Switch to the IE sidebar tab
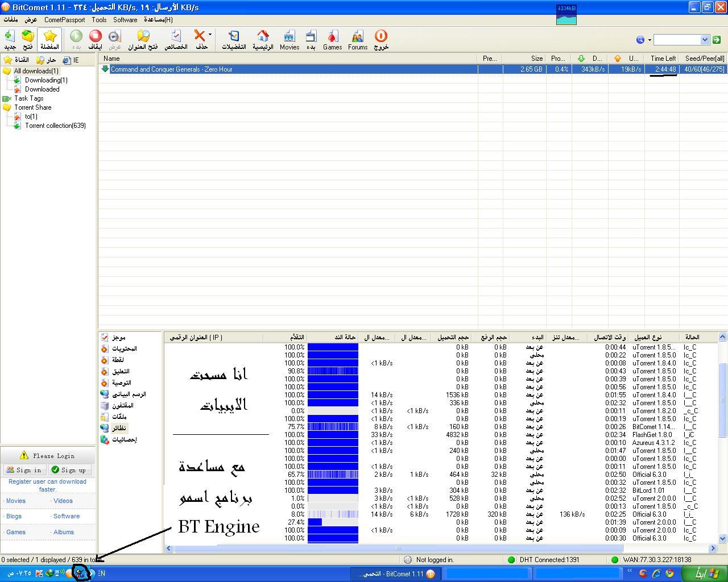Viewport: 728px width, 582px height. pos(71,60)
